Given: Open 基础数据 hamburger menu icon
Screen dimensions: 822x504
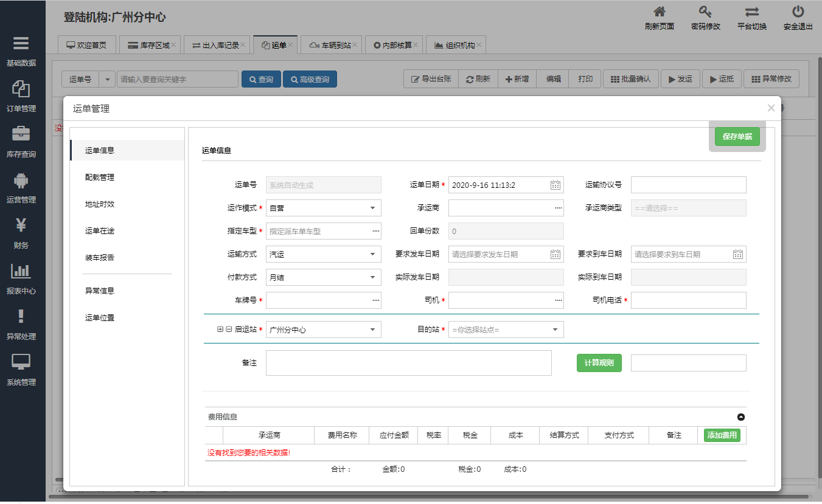Looking at the screenshot, I should (21, 44).
